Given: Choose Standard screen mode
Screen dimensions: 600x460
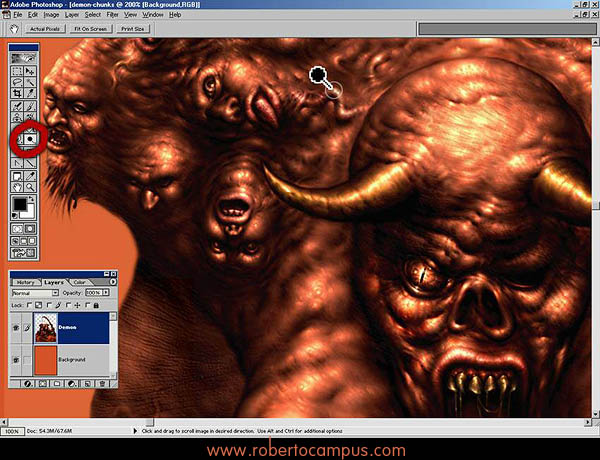Looking at the screenshot, I should click(15, 241).
